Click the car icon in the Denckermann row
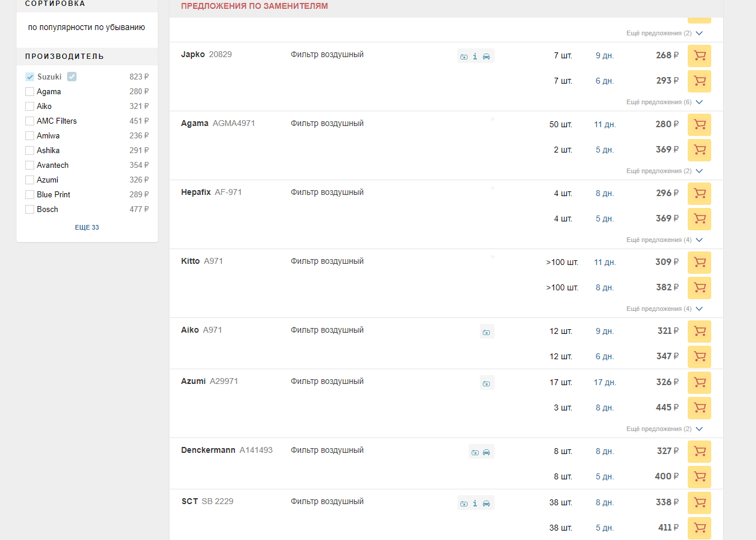Viewport: 756px width, 540px height. pos(486,452)
